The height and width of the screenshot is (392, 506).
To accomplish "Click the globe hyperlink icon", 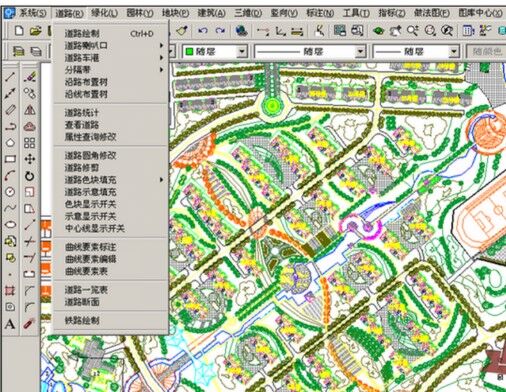I will 241,31.
